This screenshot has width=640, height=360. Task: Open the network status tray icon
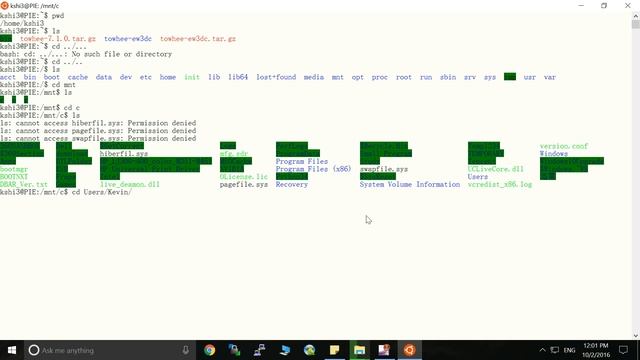click(x=555, y=350)
